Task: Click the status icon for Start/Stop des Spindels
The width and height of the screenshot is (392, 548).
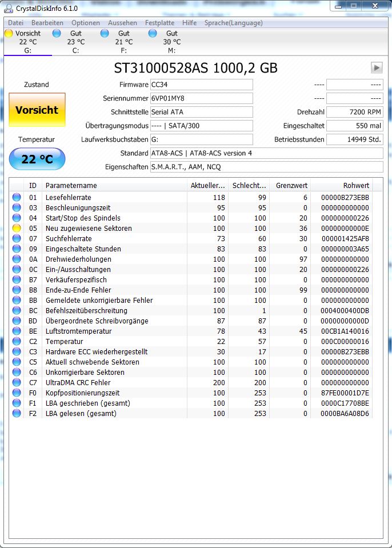Action: coord(17,218)
